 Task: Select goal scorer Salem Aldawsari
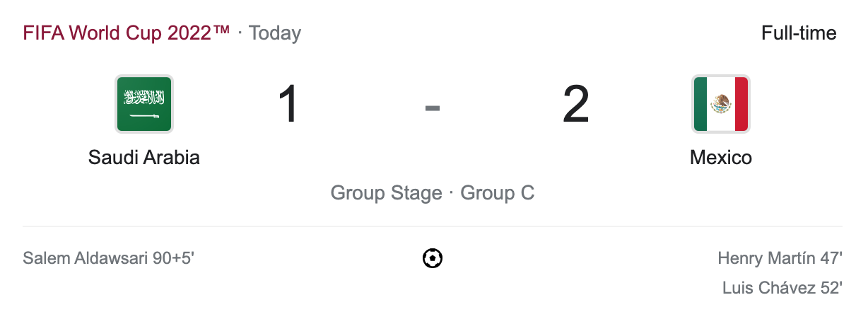[x=86, y=258]
